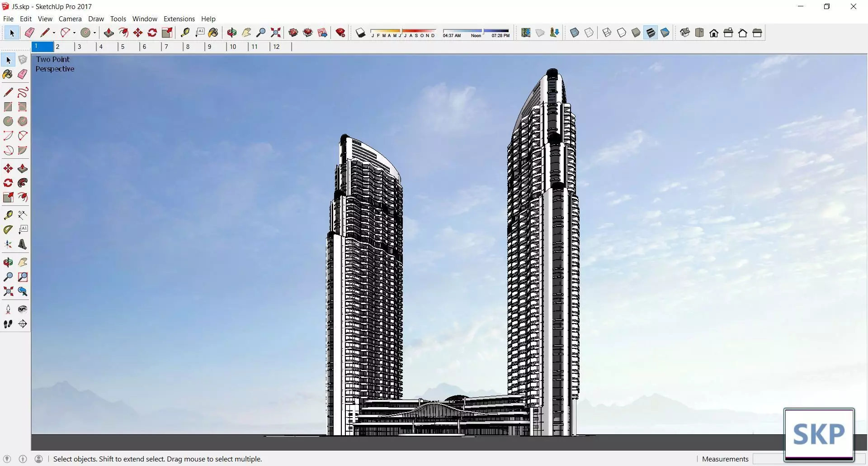The image size is (868, 466).
Task: Start the Walk footprints tool
Action: pos(8,324)
